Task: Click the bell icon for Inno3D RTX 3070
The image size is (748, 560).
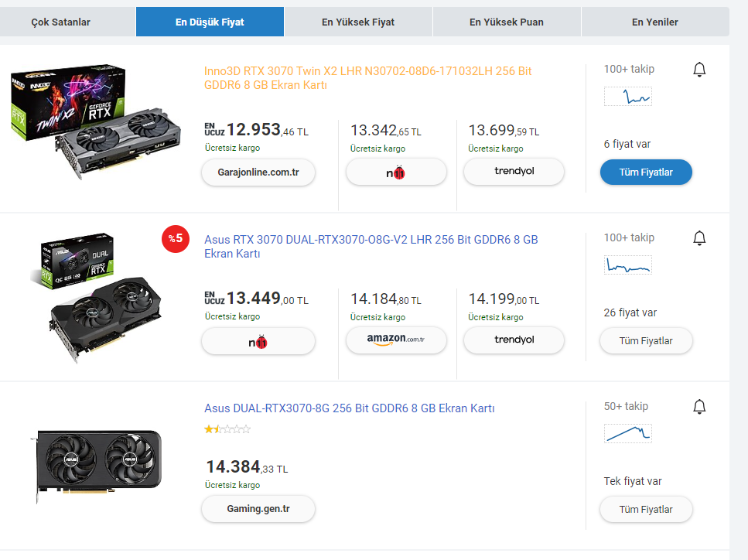Action: 699,70
